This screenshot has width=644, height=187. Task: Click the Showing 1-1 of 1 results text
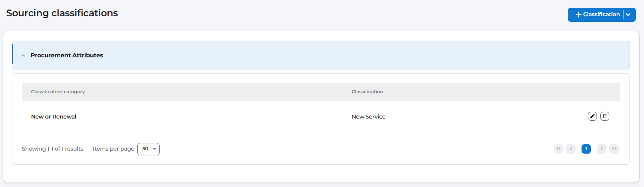coord(52,149)
